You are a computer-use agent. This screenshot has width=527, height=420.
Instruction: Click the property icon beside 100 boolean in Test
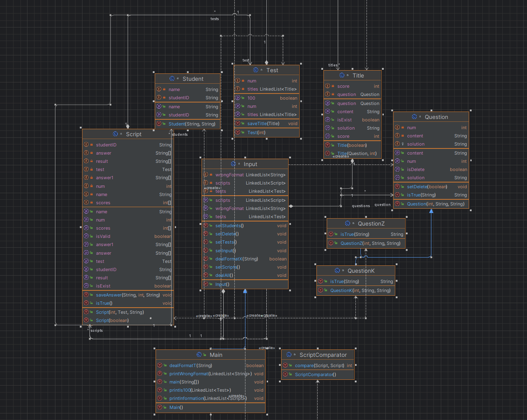click(237, 98)
